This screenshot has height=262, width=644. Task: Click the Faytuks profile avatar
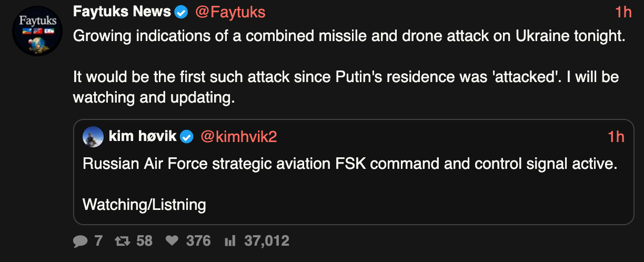pyautogui.click(x=34, y=32)
